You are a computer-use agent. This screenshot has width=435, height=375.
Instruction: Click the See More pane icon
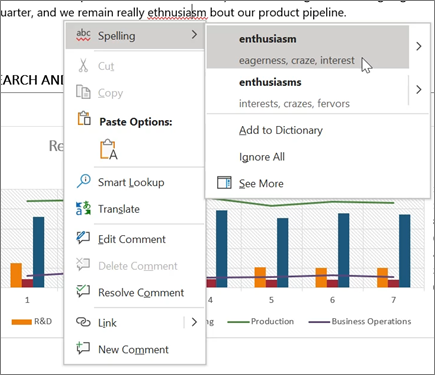224,183
